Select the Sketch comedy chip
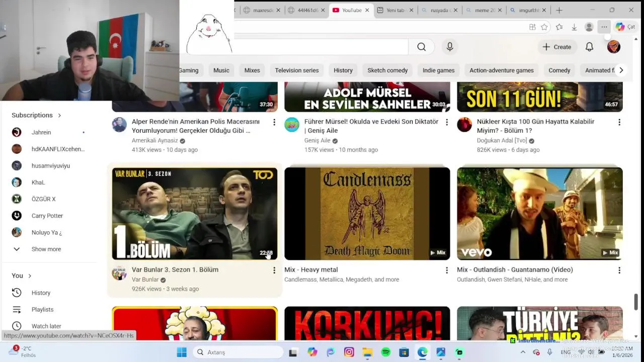 387,70
